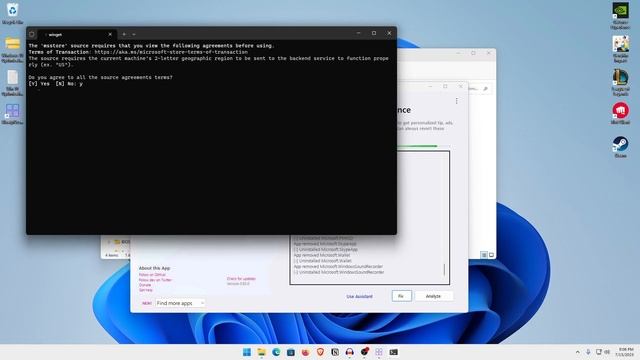Open the black-and-red round taskbar app
The height and width of the screenshot is (360, 640).
pos(364,352)
